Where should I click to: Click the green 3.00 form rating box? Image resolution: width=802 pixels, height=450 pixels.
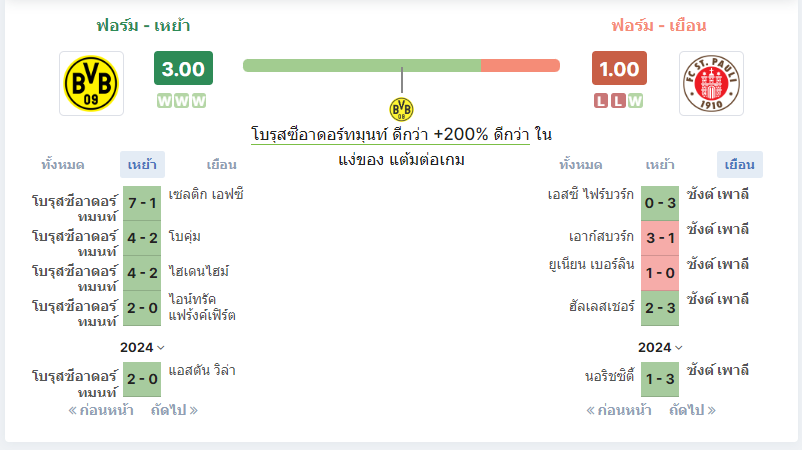[x=183, y=68]
